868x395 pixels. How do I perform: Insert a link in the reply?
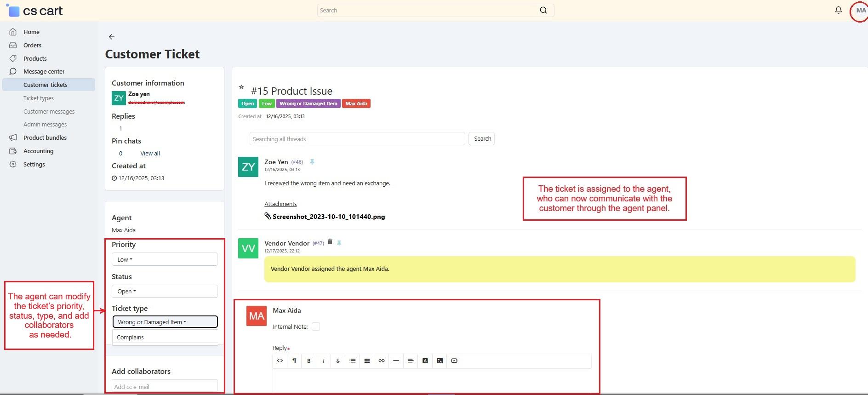point(381,361)
